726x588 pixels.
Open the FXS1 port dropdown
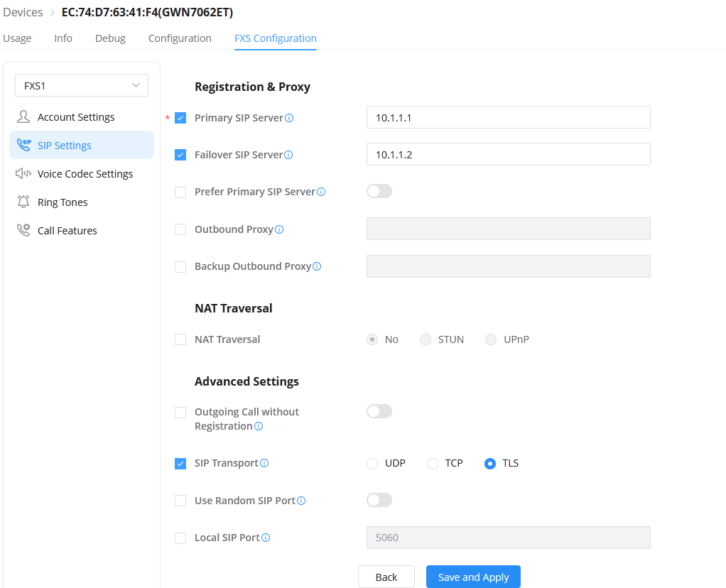(x=82, y=86)
